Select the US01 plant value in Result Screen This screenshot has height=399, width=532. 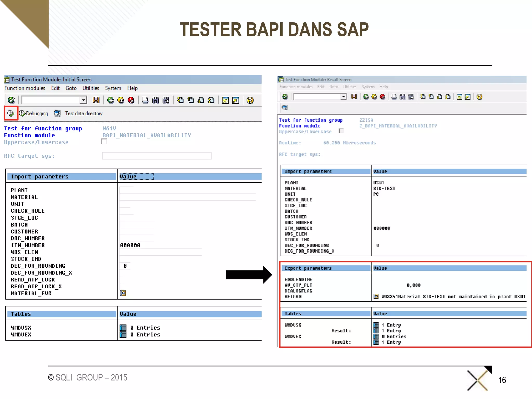tap(378, 183)
